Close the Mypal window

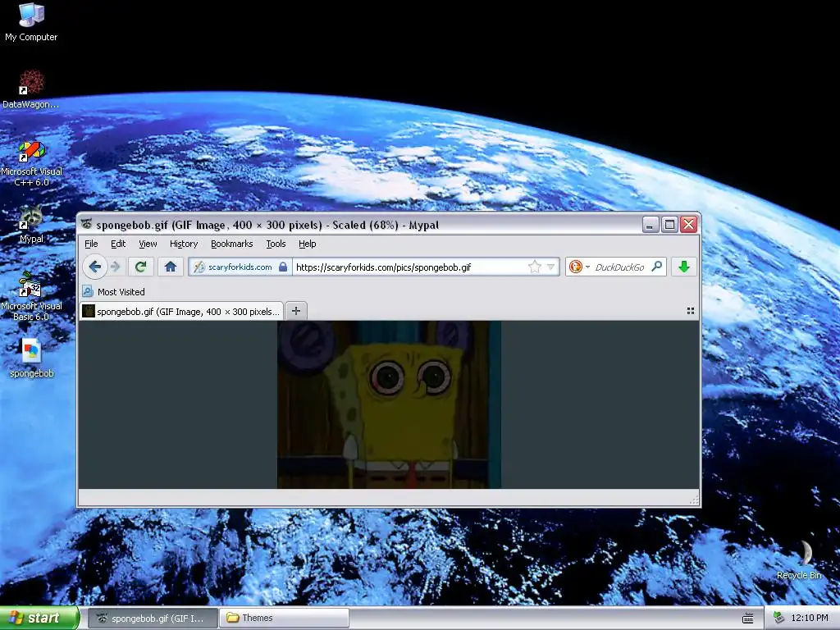(x=689, y=225)
